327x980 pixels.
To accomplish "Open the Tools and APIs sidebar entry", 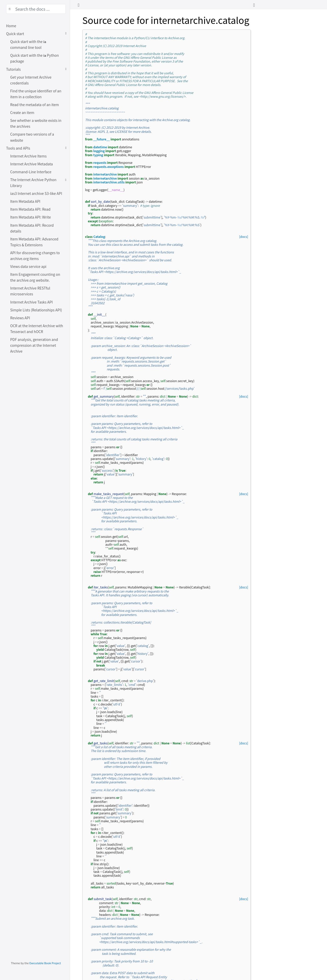I will click(x=18, y=148).
